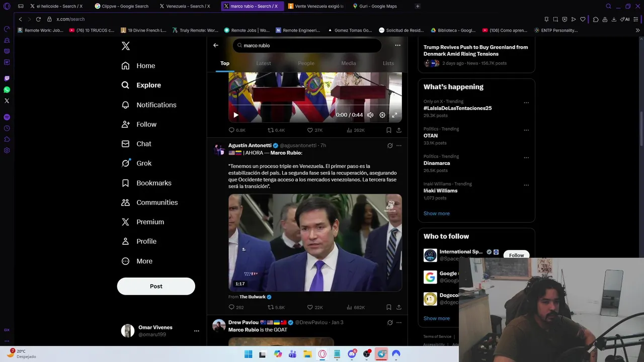Share the Agustín Antonetti post
This screenshot has height=362, width=644.
pos(399,307)
